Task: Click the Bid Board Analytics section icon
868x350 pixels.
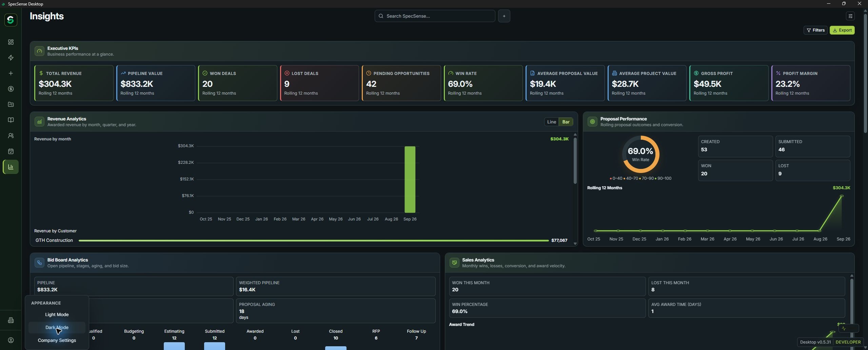Action: pos(39,262)
